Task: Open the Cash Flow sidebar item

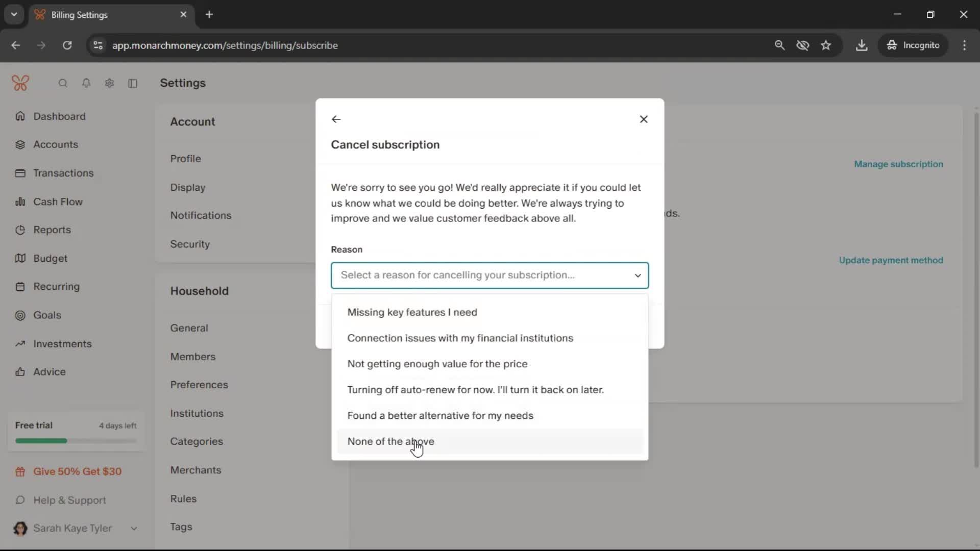Action: 58,202
